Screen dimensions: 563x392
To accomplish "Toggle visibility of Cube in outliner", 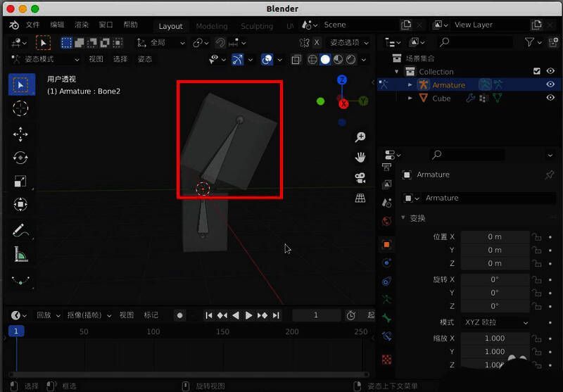I will click(x=550, y=98).
